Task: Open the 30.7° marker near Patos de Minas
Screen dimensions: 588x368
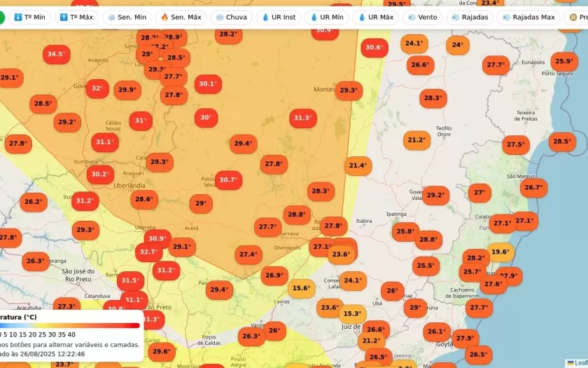Action: click(228, 180)
